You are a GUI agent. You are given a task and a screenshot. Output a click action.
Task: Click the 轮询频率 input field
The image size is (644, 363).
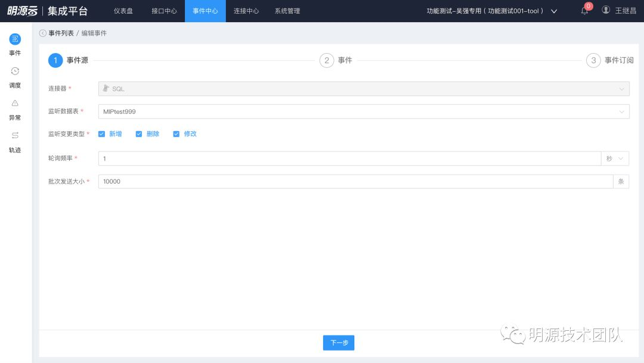[349, 159]
